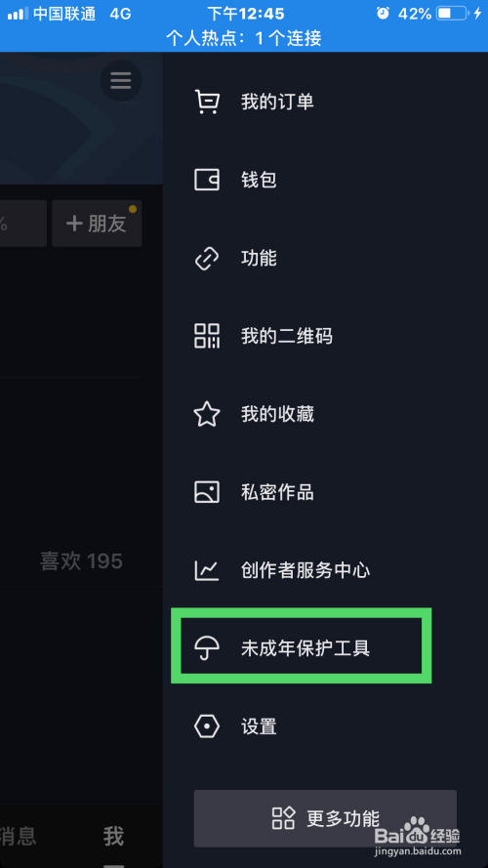Viewport: 488px width, 868px height.
Task: Tap the chart icon for Creator Service Center
Action: [x=207, y=570]
